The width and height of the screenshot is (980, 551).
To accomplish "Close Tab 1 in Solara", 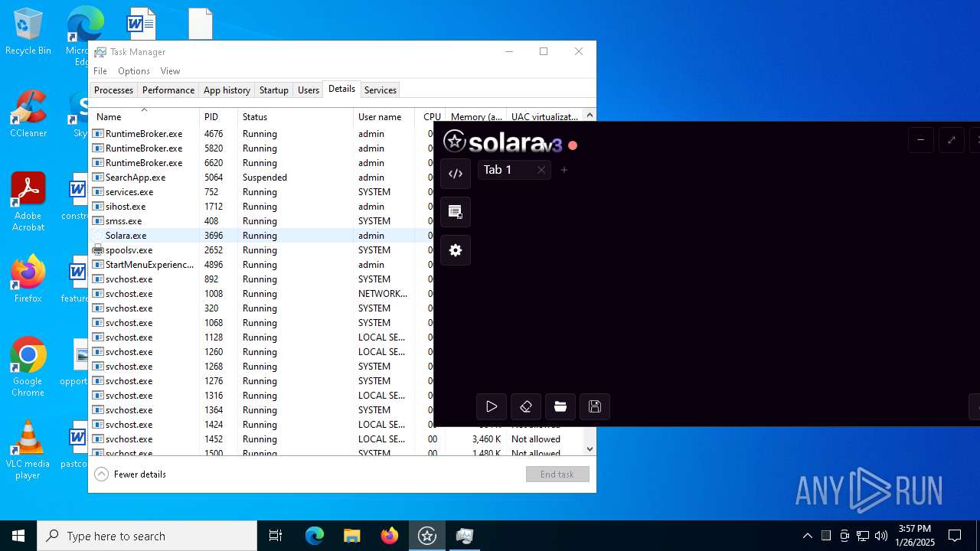I will [x=541, y=170].
